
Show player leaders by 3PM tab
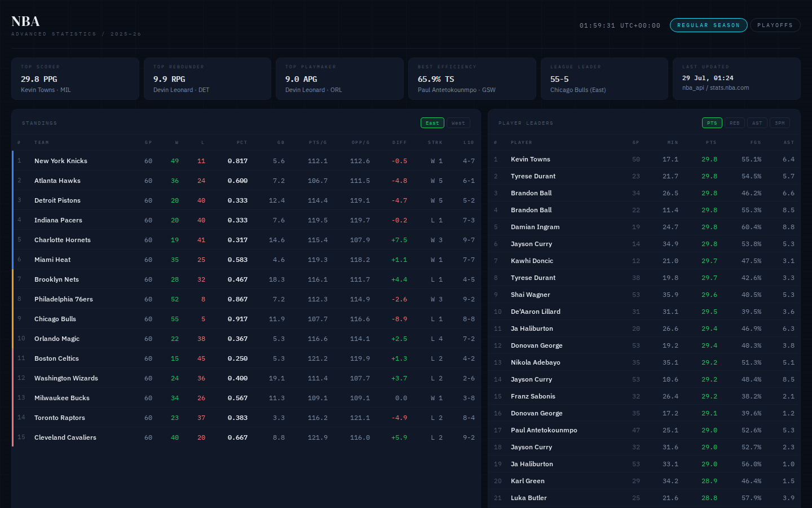tap(780, 123)
